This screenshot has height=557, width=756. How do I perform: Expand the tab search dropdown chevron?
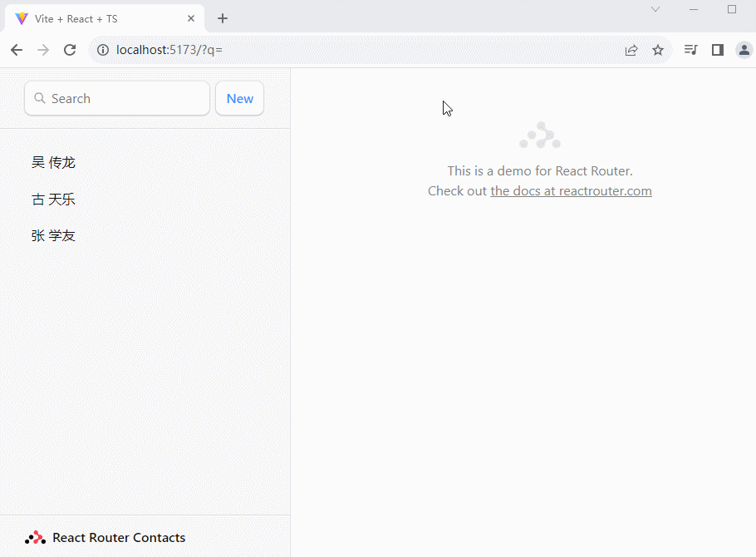pyautogui.click(x=655, y=9)
